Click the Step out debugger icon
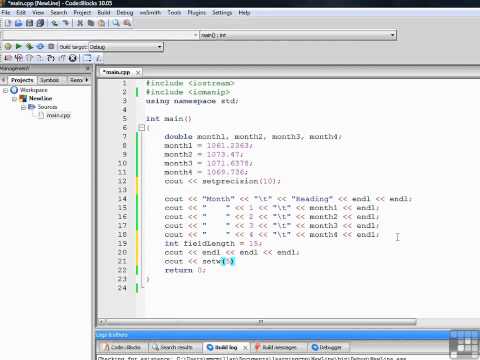Screen dimensions: 480x360 (x=62, y=58)
